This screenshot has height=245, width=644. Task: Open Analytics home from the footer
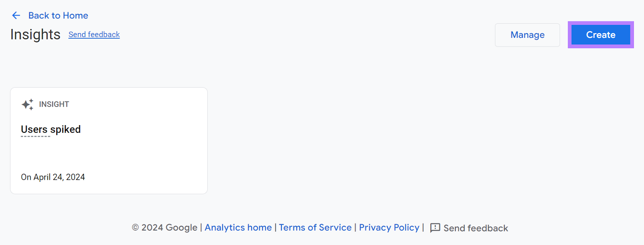[x=238, y=228]
